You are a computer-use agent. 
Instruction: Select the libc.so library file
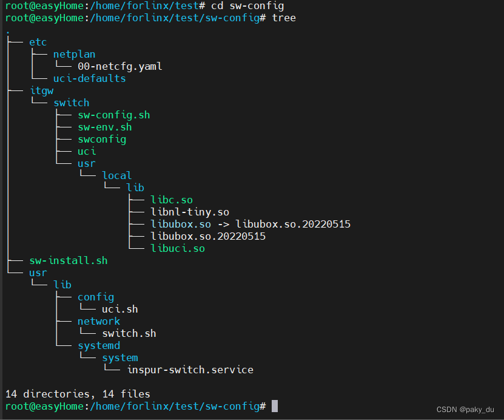(172, 200)
